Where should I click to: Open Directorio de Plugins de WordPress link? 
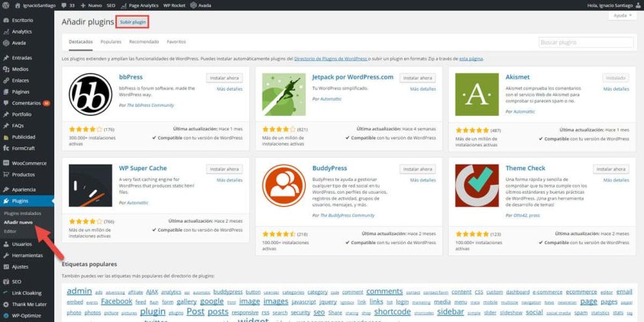331,59
